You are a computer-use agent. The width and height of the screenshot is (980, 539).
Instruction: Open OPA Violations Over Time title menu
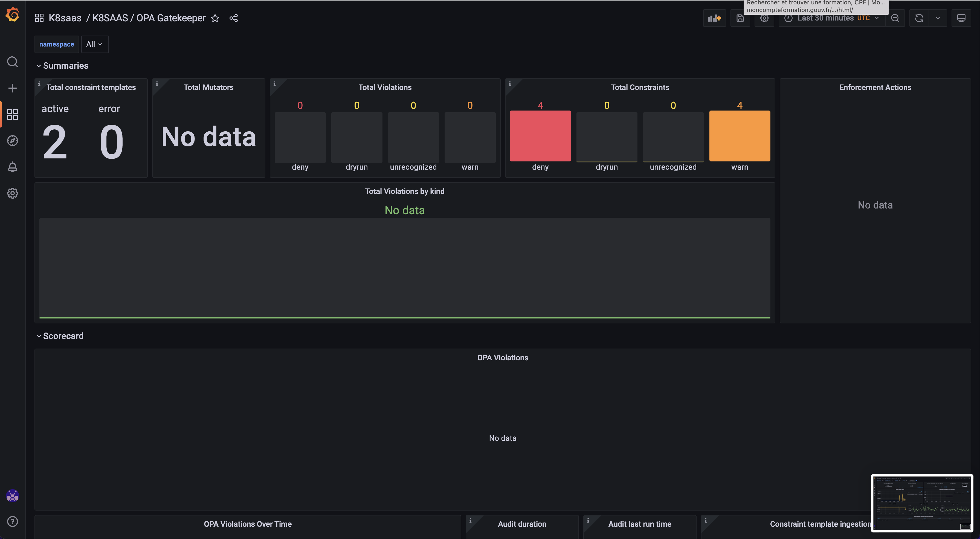click(x=248, y=524)
